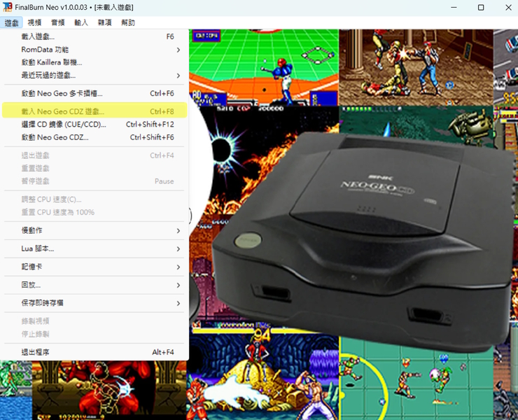The height and width of the screenshot is (420, 518).
Task: Maximize the FinalBurn Neo window
Action: (x=481, y=7)
